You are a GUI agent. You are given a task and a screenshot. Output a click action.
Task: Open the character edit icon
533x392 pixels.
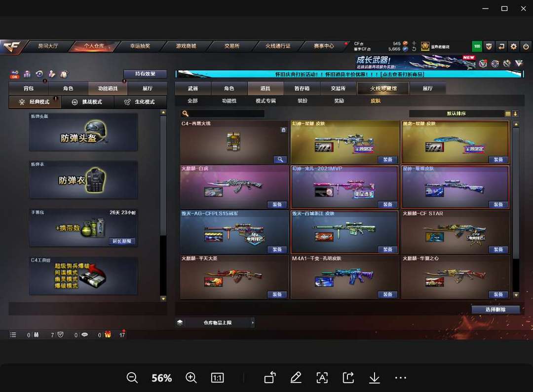point(52,74)
